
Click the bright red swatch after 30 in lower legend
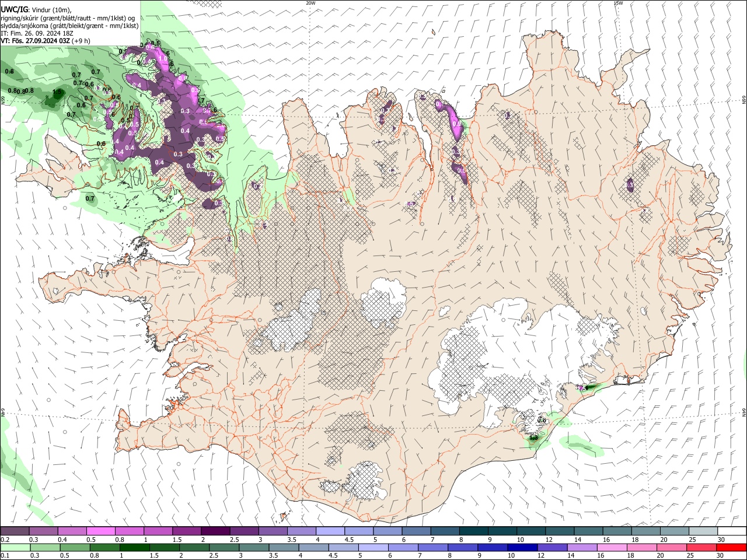pos(732,547)
